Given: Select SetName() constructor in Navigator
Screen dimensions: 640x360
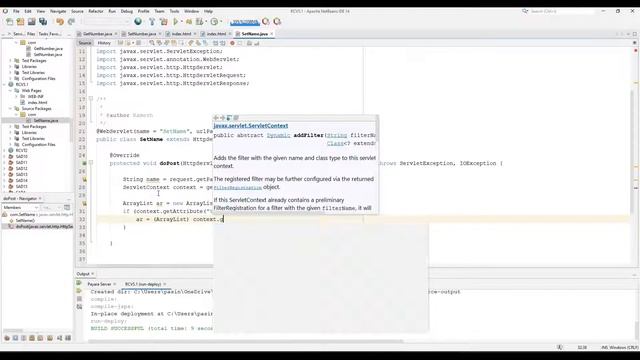Looking at the screenshot, I should coord(24,220).
